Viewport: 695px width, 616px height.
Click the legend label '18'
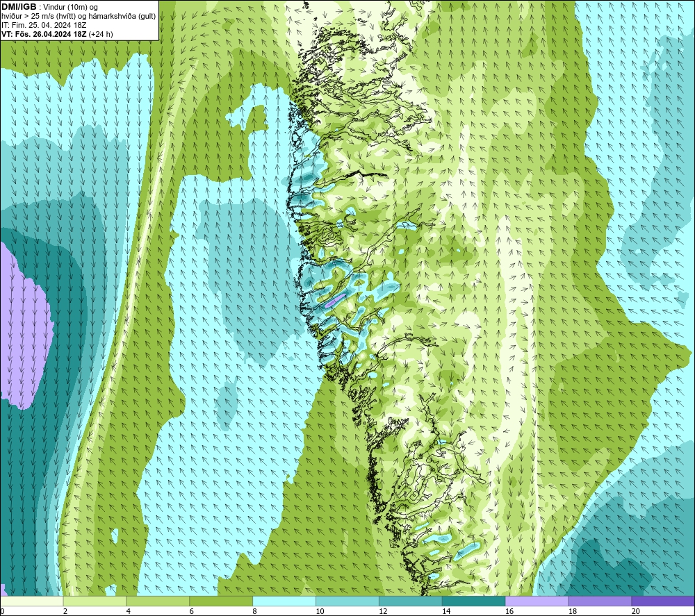(x=573, y=612)
